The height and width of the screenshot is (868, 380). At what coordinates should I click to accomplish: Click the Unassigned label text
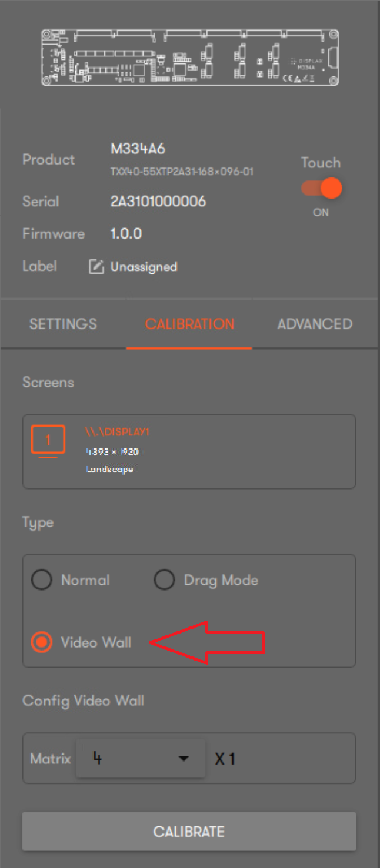pos(144,267)
